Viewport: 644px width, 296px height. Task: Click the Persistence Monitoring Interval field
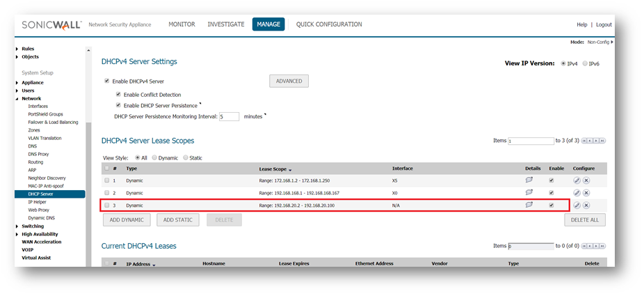click(230, 116)
